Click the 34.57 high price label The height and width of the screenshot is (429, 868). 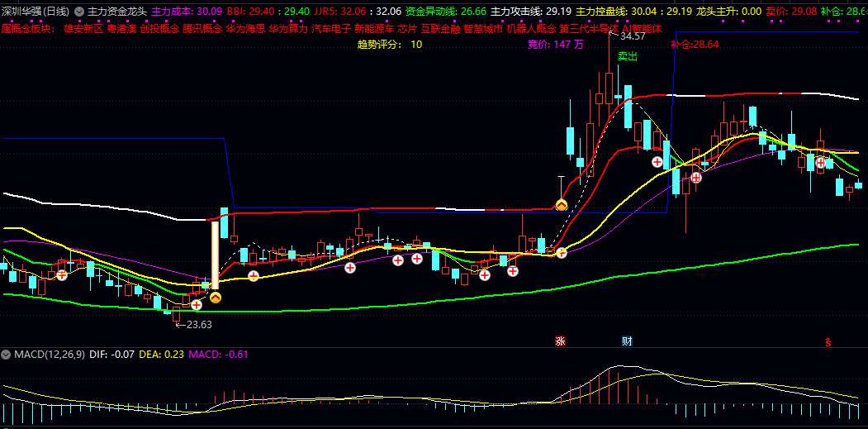click(632, 37)
